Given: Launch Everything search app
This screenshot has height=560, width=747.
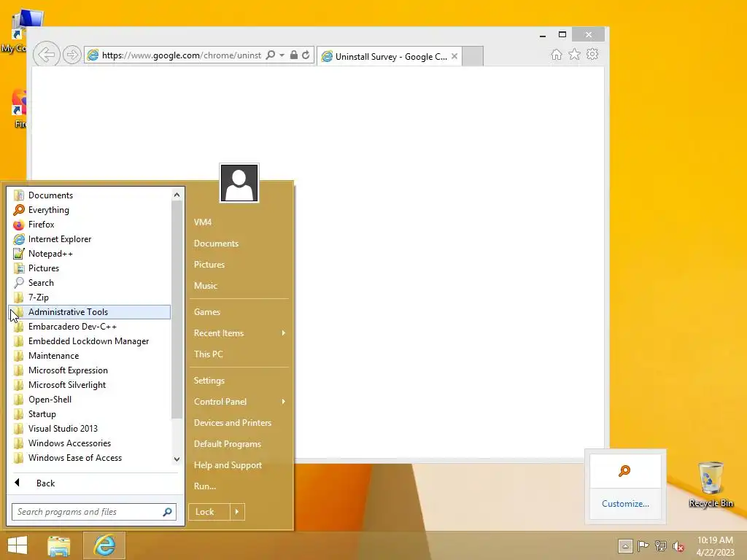Looking at the screenshot, I should coord(90,210).
